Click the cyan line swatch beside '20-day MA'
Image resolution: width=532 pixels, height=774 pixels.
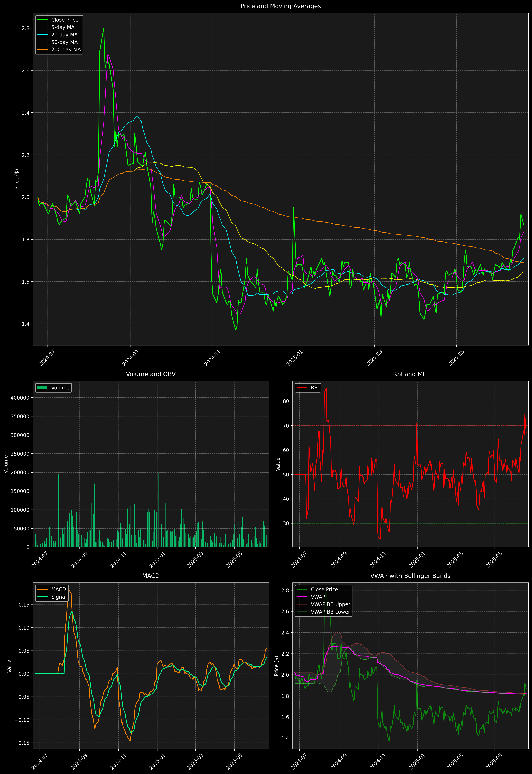point(42,35)
